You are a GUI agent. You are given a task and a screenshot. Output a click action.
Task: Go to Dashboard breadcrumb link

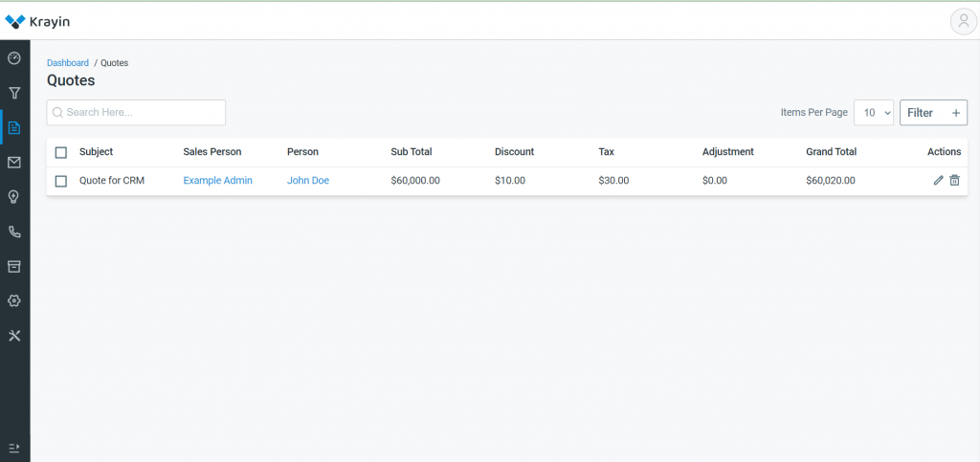pos(68,63)
